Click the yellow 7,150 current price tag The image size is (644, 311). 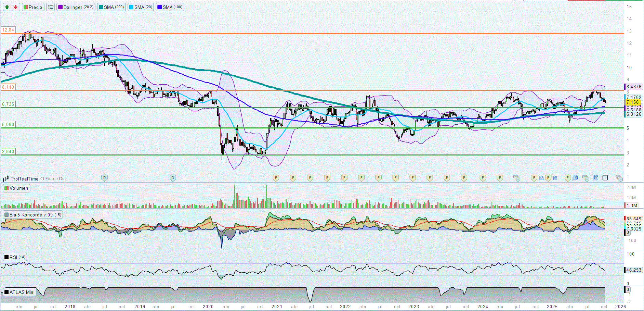point(633,102)
